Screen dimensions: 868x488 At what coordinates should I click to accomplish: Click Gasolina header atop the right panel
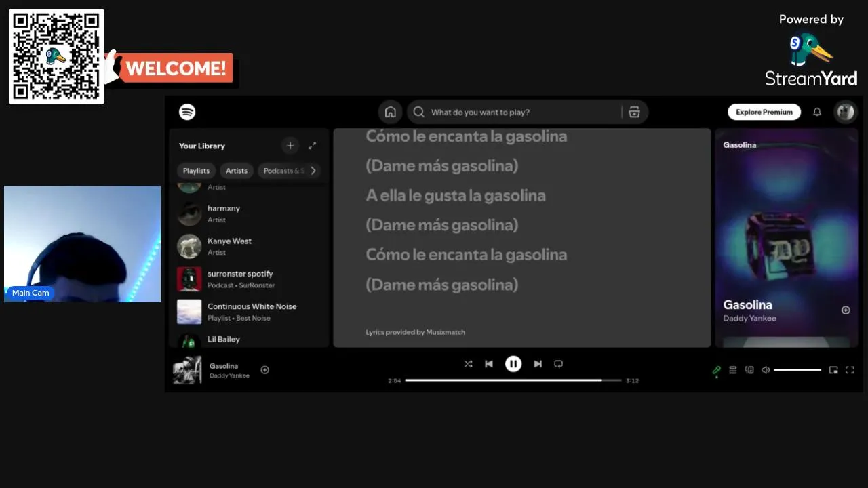(x=739, y=145)
